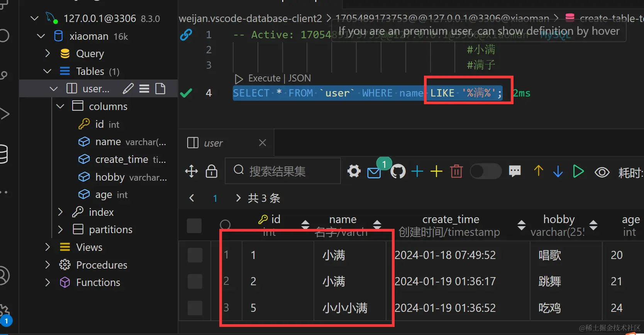Viewport: 644px width, 335px height.
Task: Click Execute above the SQL statement
Action: [264, 78]
